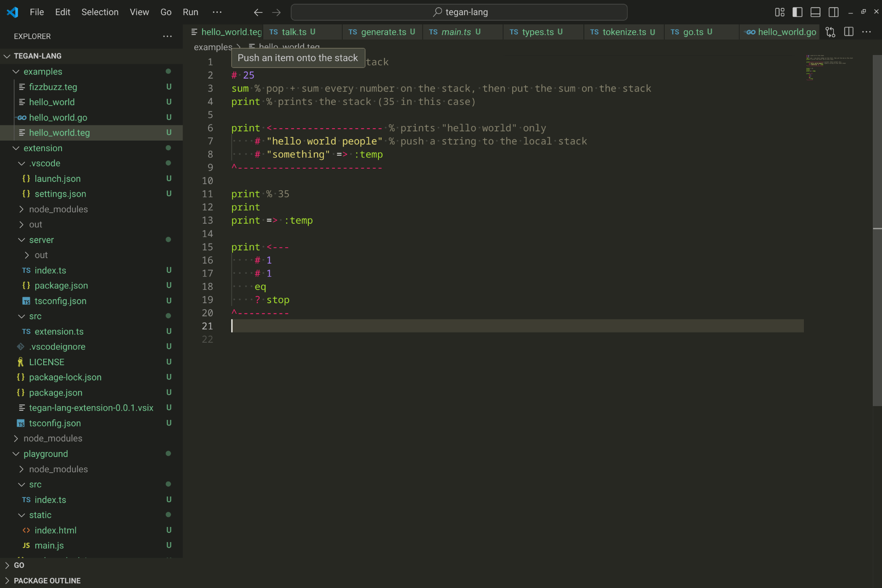Click the Open Changes compare icon
Image resolution: width=882 pixels, height=588 pixels.
point(830,32)
